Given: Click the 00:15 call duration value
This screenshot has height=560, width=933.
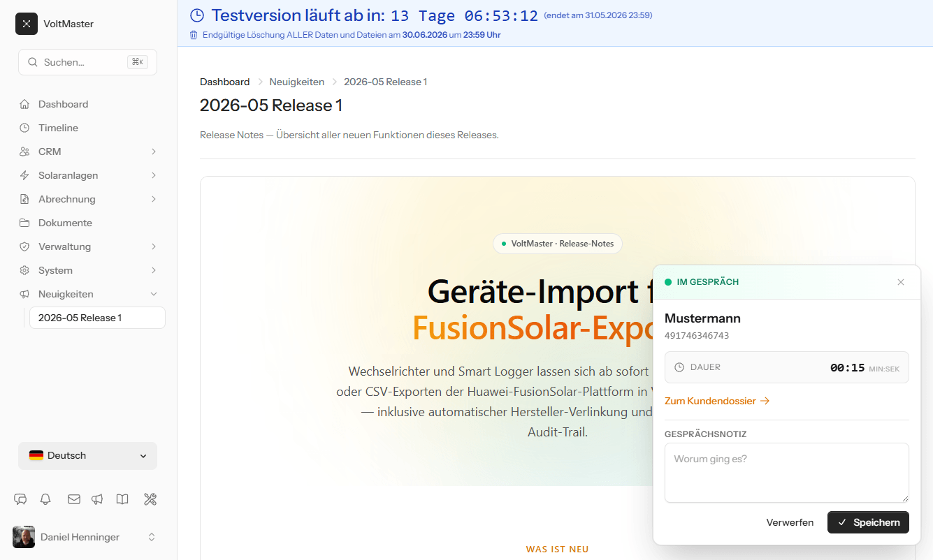Looking at the screenshot, I should point(847,367).
